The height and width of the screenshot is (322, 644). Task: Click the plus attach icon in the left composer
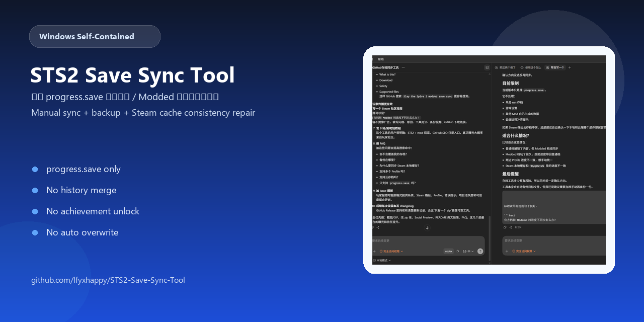click(374, 251)
